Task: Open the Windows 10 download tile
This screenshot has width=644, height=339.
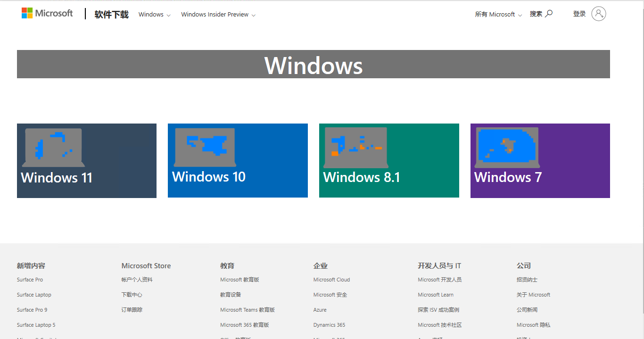Action: click(x=238, y=161)
